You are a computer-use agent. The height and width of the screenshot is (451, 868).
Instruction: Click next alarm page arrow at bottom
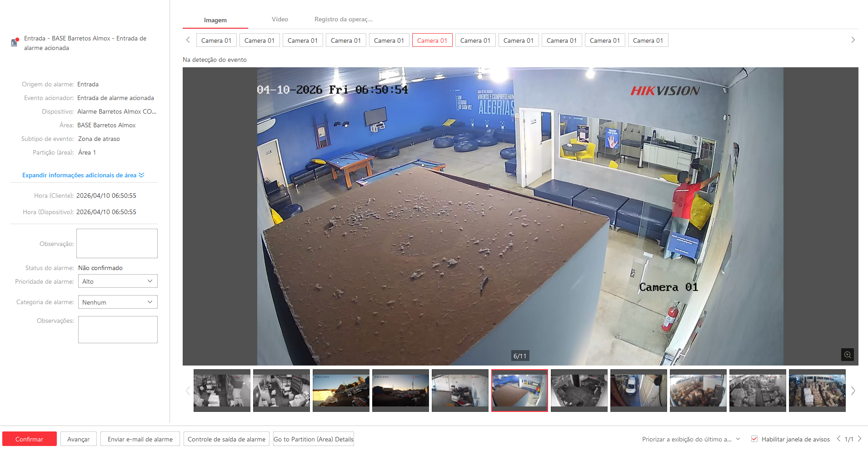point(859,439)
